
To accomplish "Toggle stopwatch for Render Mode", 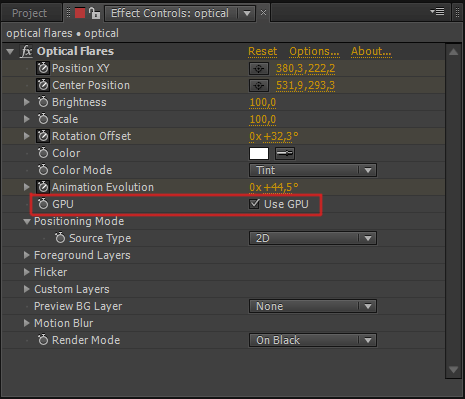I will pos(43,340).
